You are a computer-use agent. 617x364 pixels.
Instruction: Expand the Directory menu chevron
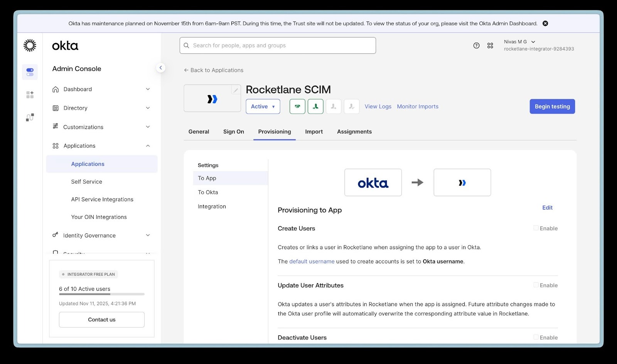tap(148, 108)
